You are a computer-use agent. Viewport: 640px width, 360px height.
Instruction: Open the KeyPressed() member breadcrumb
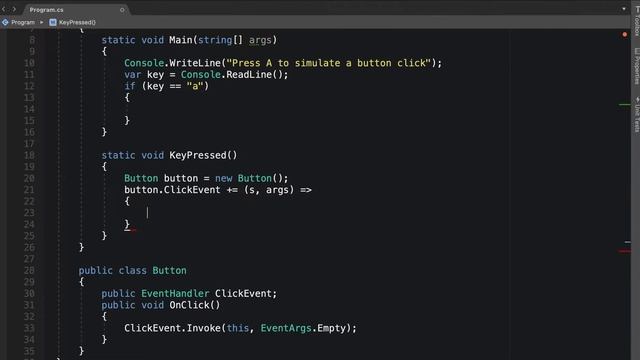coord(77,22)
